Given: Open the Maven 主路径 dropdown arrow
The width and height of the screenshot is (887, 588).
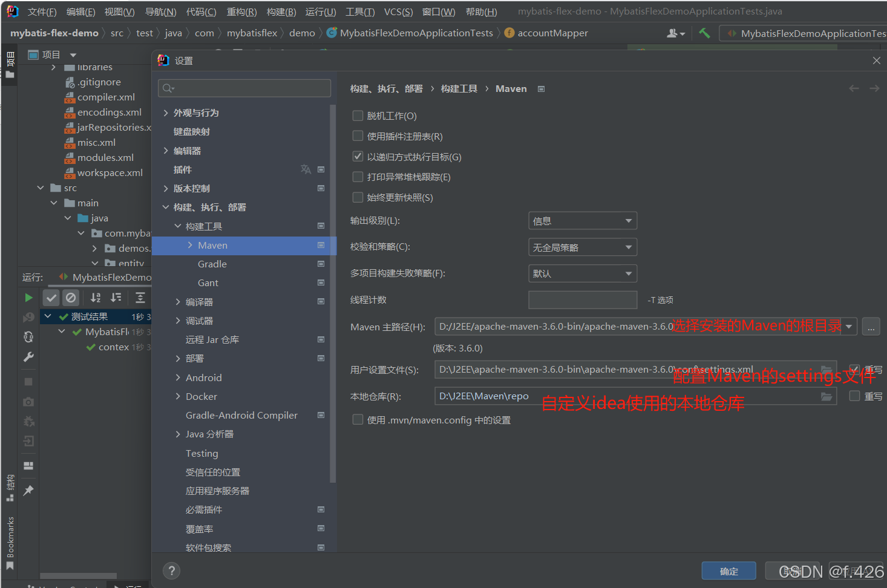Looking at the screenshot, I should coord(849,327).
